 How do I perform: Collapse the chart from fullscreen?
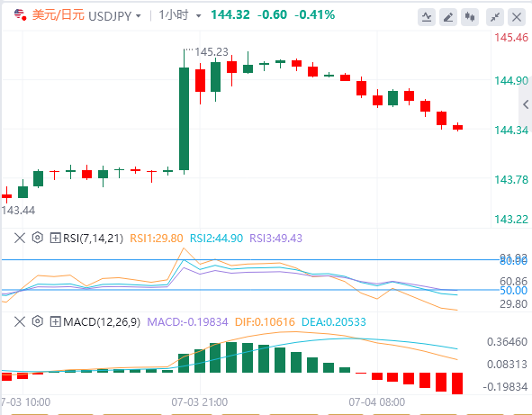click(x=495, y=17)
